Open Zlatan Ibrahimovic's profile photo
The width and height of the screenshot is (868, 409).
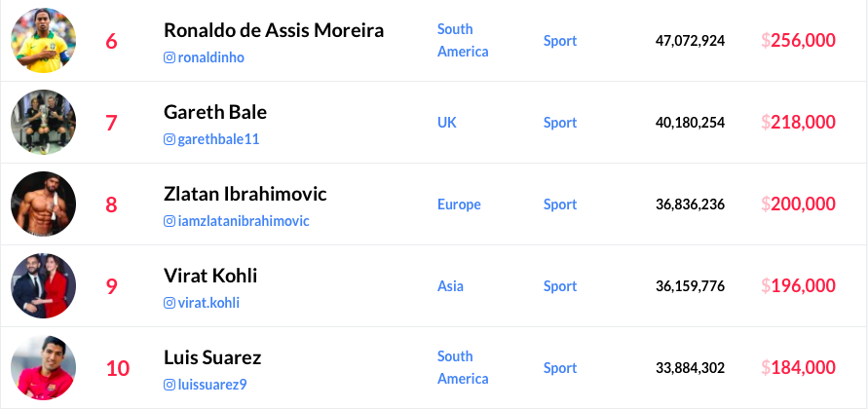coord(44,204)
